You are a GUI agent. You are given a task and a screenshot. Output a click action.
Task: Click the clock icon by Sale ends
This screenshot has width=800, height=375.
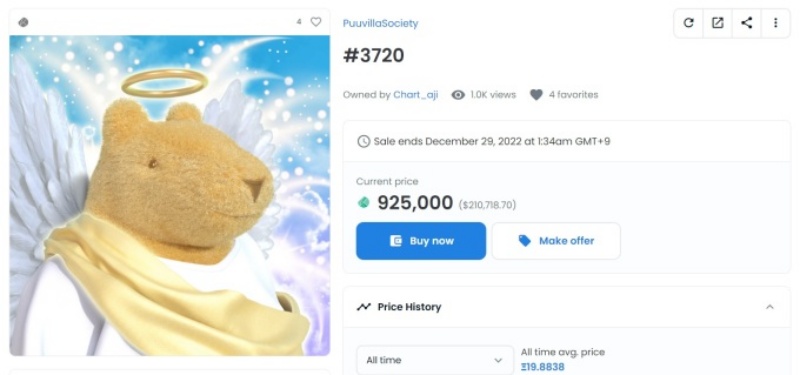pos(363,141)
